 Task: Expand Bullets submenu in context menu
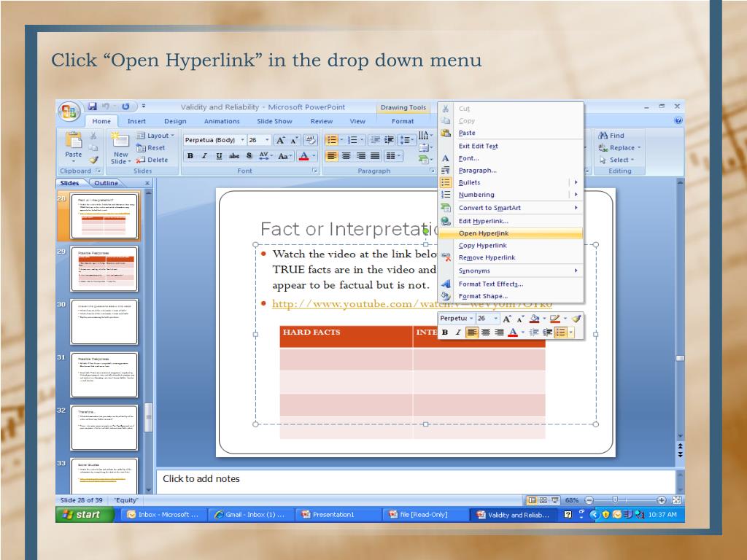[576, 182]
